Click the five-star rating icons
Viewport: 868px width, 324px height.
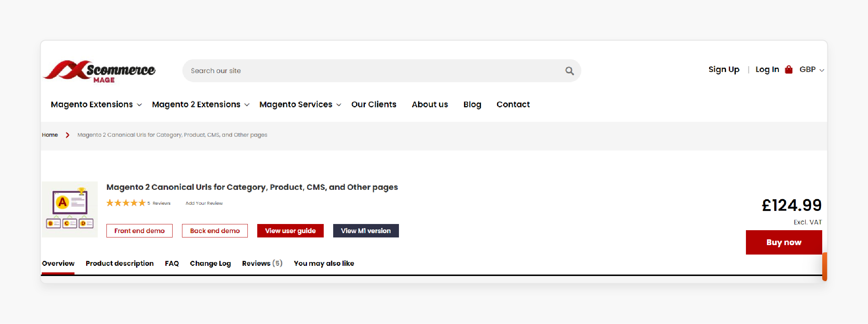point(126,203)
